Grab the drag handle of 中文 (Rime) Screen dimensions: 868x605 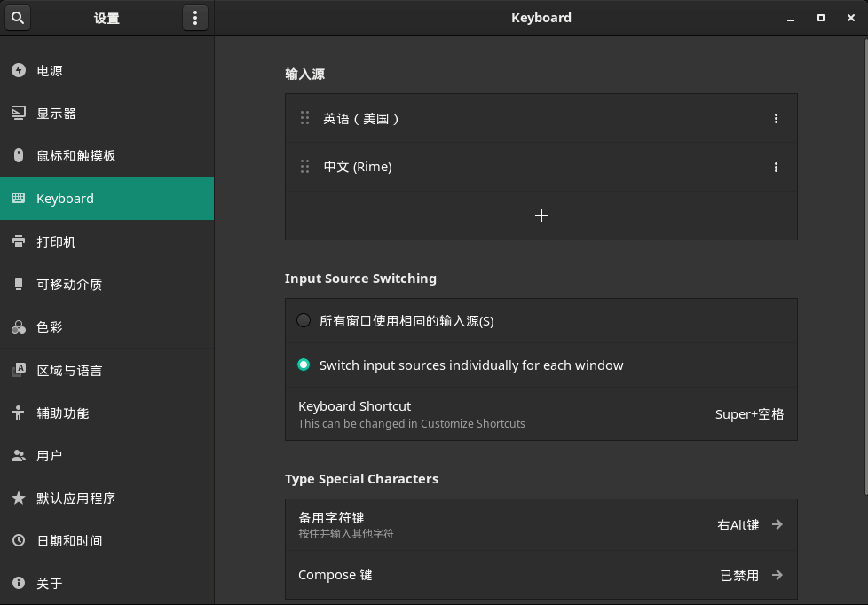304,167
